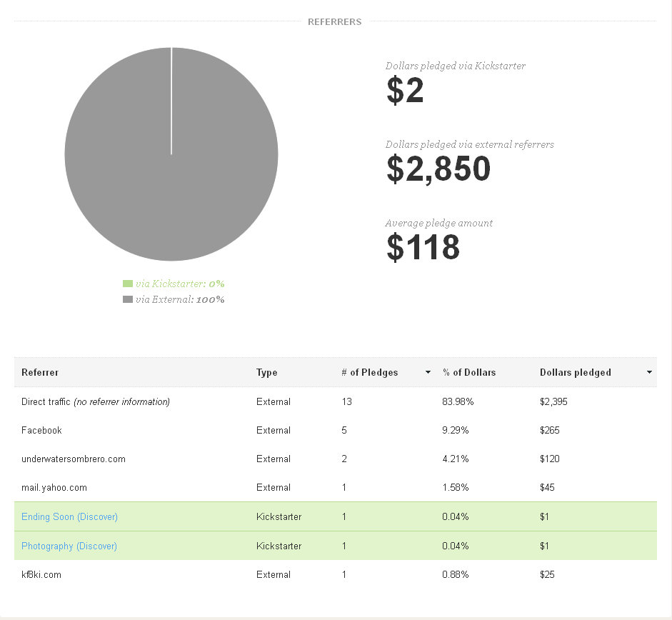672x620 pixels.
Task: Sort by number of pledges arrow
Action: [x=428, y=372]
